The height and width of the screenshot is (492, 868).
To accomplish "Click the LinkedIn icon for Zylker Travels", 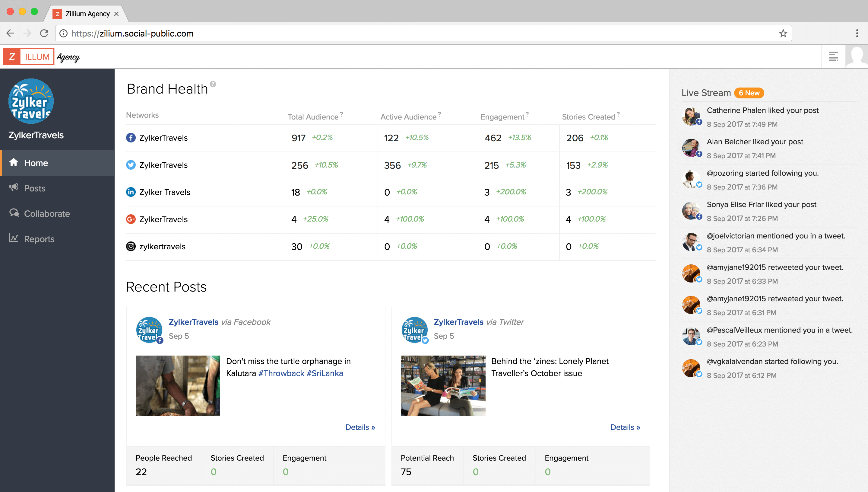I will (131, 192).
